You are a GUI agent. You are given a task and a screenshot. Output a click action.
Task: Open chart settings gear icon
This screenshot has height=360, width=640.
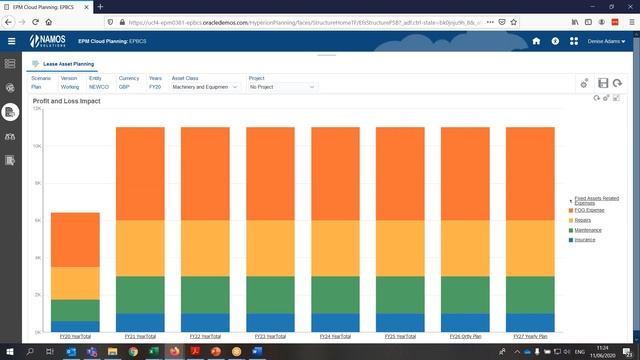pos(606,98)
